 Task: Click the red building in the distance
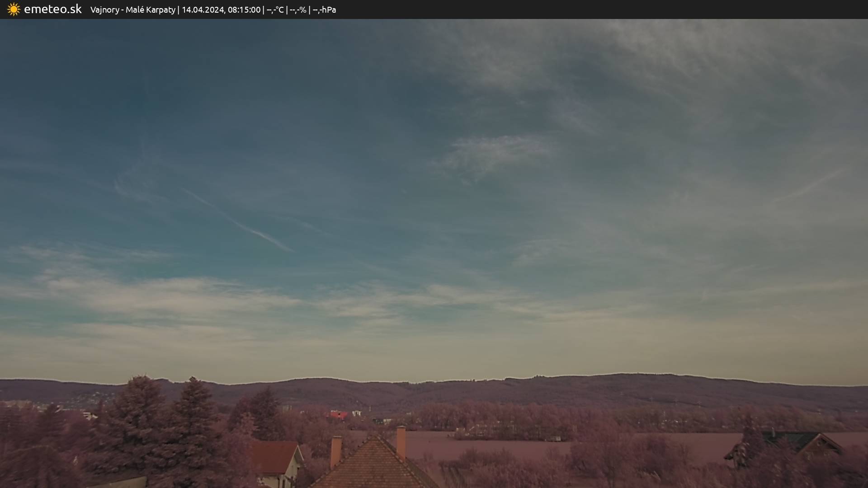[x=338, y=414]
